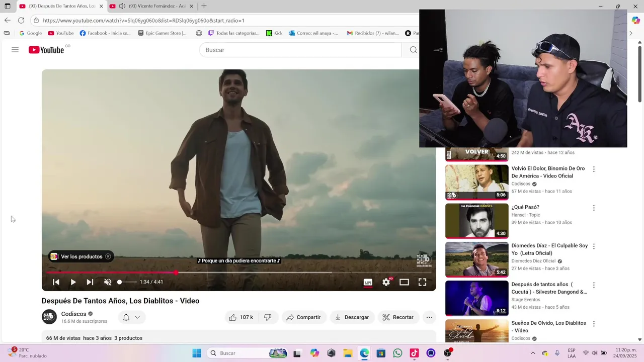This screenshot has width=644, height=362.
Task: Open the Compartir share dialog
Action: pyautogui.click(x=303, y=317)
